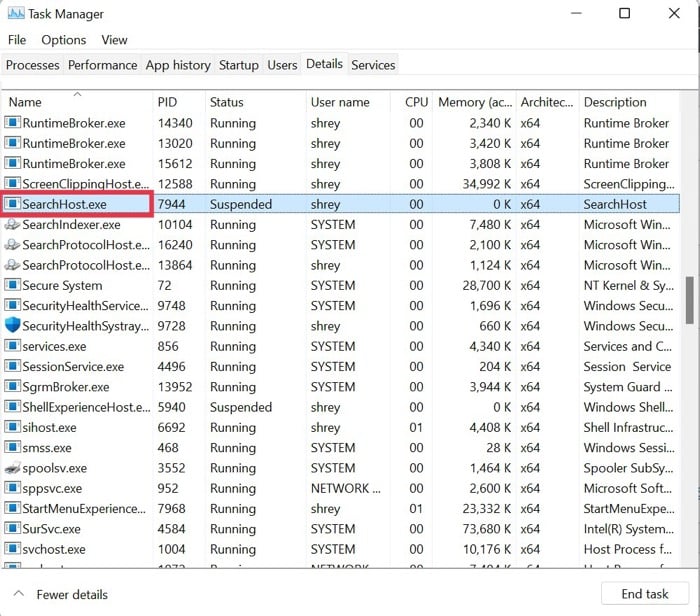Click PID value 7944
The image size is (700, 616).
pyautogui.click(x=171, y=204)
